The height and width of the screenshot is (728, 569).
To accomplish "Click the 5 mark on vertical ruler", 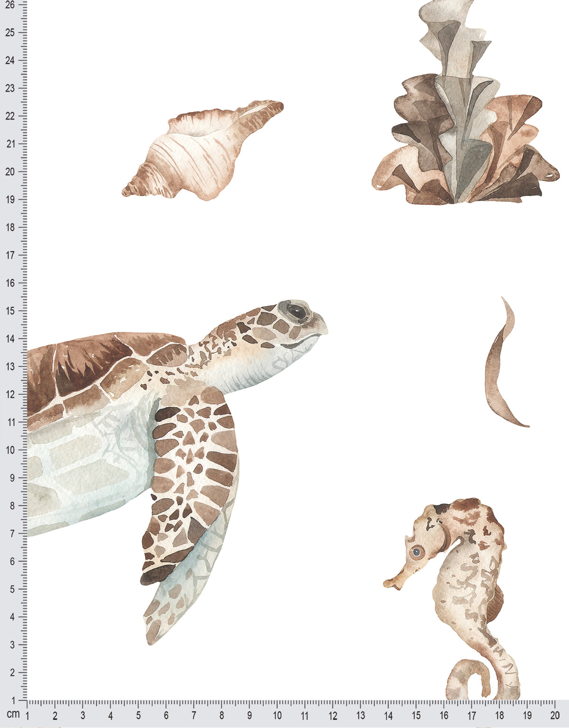I will [11, 589].
